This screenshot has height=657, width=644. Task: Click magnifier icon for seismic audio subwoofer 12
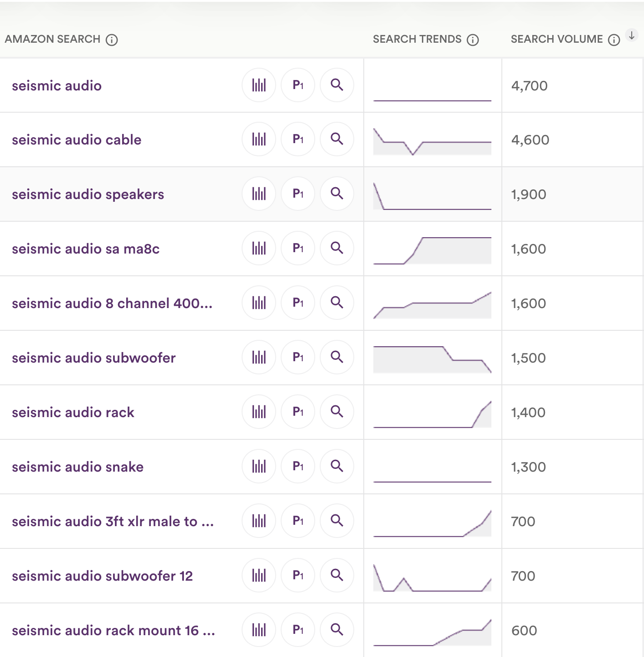337,575
